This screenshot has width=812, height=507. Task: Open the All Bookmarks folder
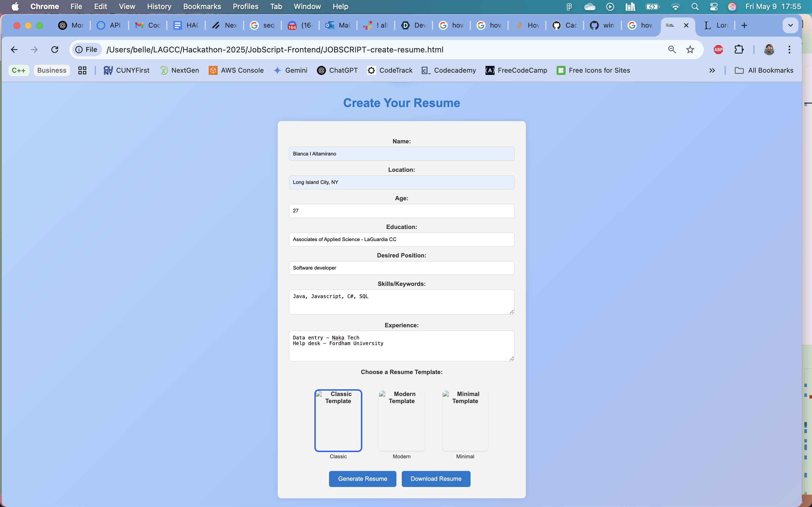click(x=764, y=70)
